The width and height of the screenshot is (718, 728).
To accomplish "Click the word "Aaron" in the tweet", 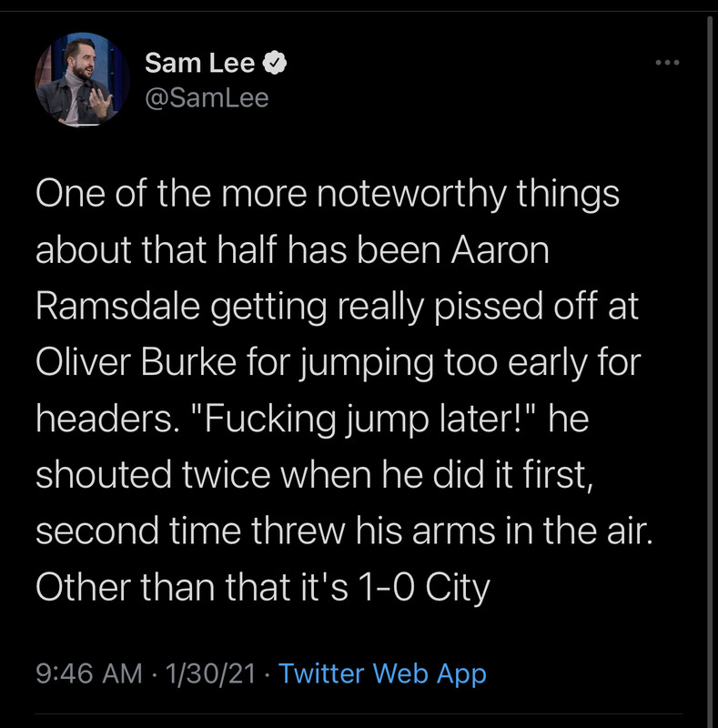I will point(501,250).
